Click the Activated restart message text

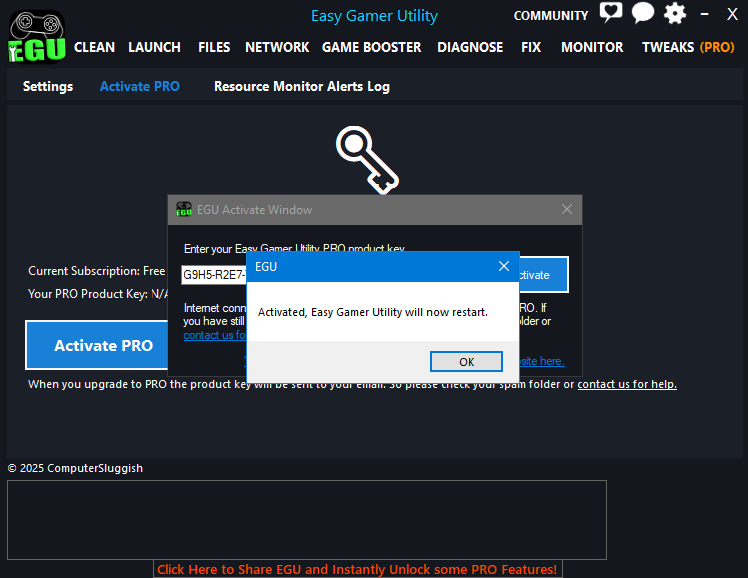tap(373, 312)
